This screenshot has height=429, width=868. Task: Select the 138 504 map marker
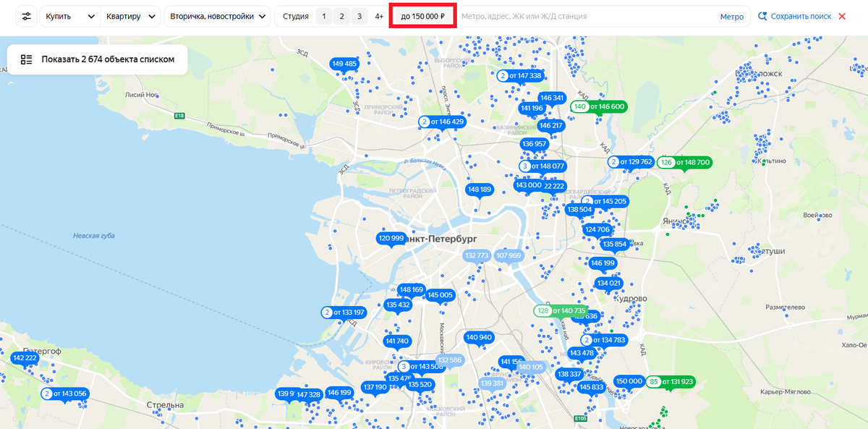click(579, 209)
